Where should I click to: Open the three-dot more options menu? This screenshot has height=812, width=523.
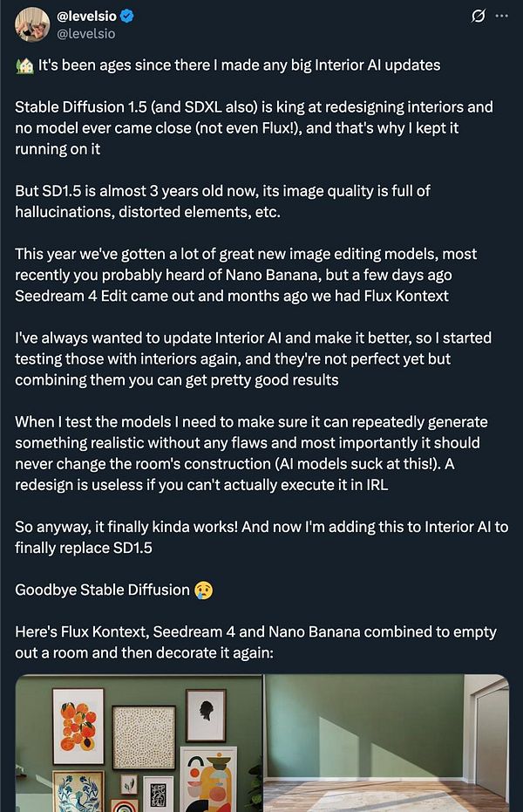[x=501, y=17]
